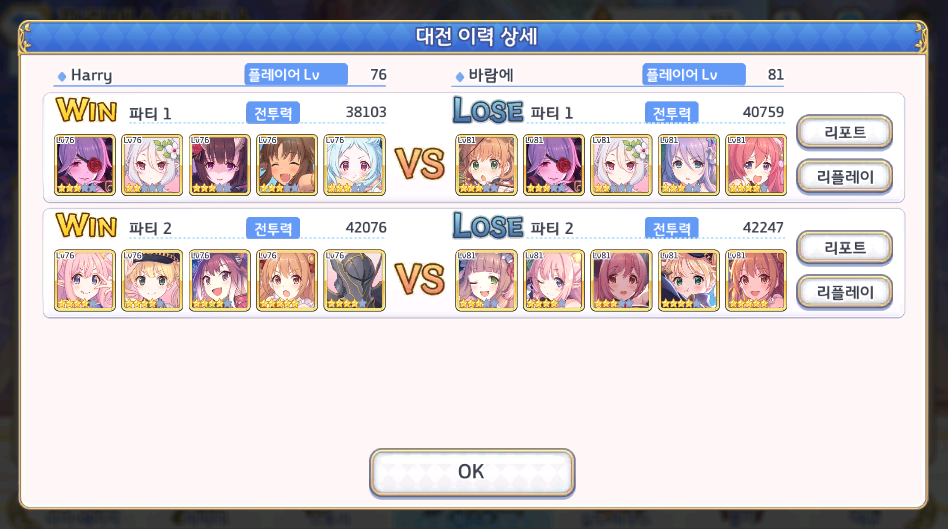Viewport: 948px width, 529px height.
Task: Click the 플레이어 Lv label next to Harry
Action: click(x=296, y=74)
